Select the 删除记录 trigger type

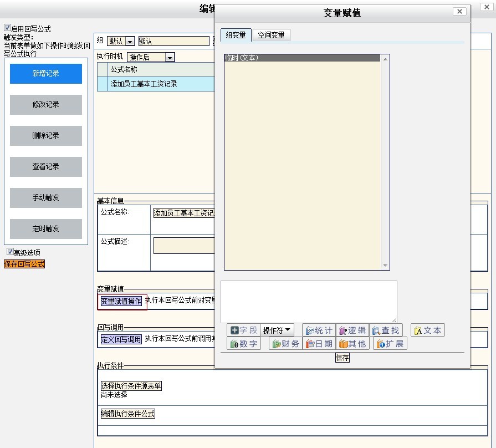point(46,136)
